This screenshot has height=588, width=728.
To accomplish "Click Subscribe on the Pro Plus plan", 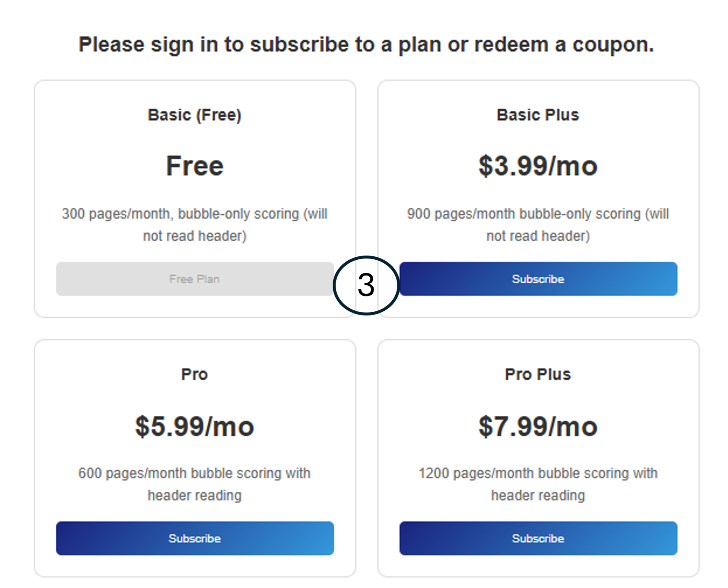I will (538, 538).
